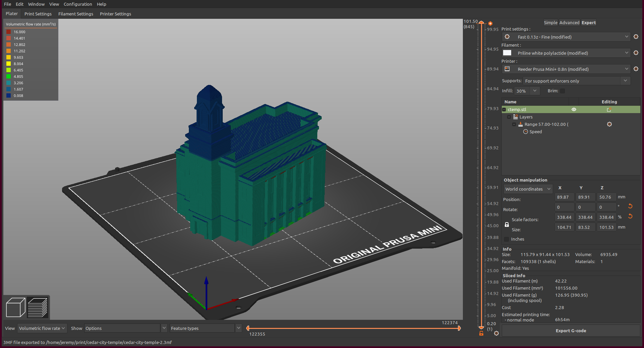Viewport: 644px width, 348px height.
Task: Click the gear in Editing column for Range 57.00-102.00
Action: point(609,124)
